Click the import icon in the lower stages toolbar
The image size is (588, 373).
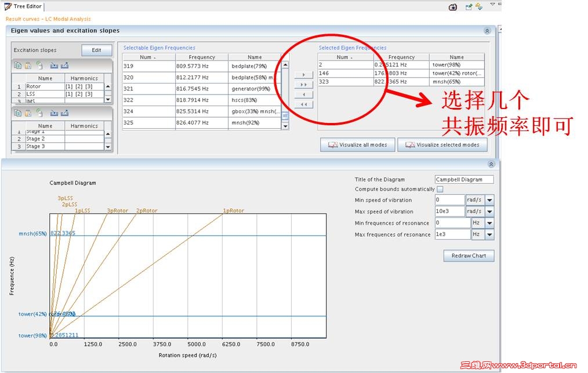click(x=54, y=113)
